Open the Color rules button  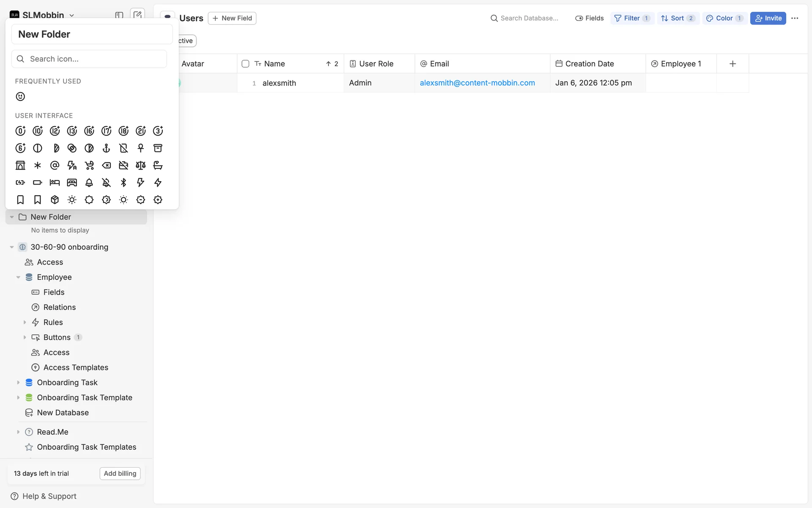pos(724,18)
